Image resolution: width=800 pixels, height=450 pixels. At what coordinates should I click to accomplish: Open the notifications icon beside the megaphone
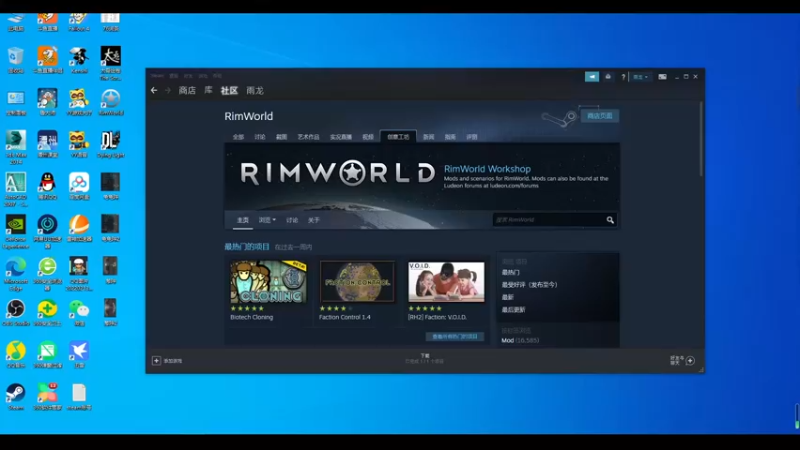pyautogui.click(x=608, y=77)
